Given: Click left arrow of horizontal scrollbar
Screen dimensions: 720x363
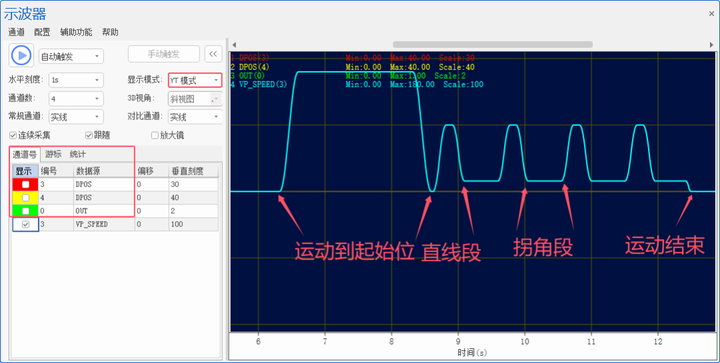Looking at the screenshot, I should coord(234,45).
